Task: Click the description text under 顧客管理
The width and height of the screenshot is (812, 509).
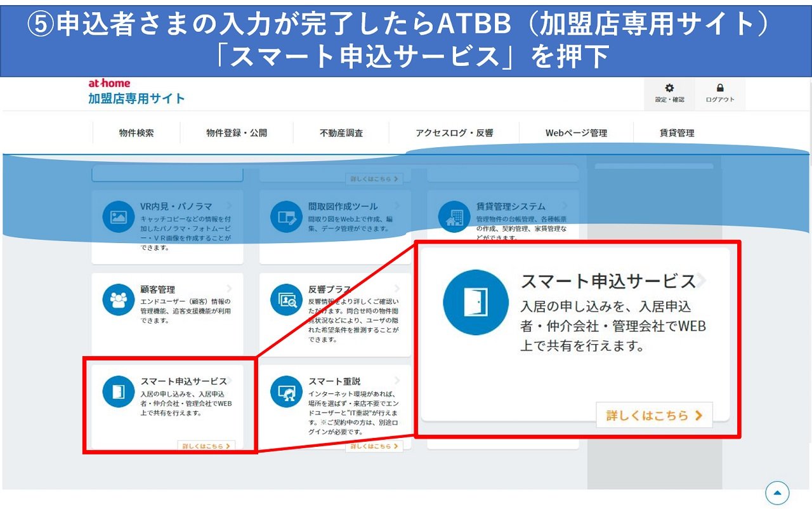Action: [x=185, y=311]
